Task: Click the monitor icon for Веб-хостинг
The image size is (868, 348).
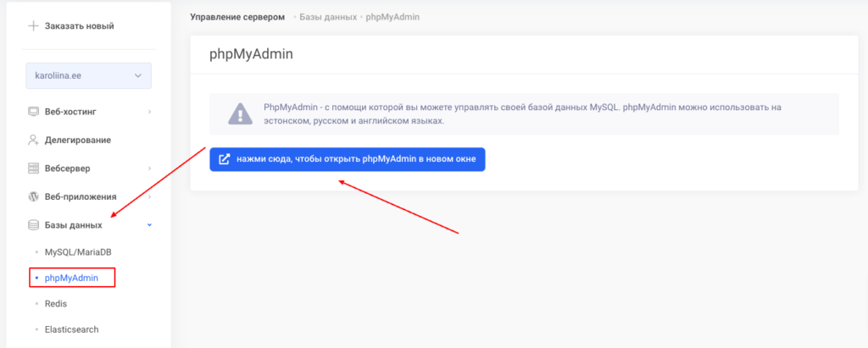Action: point(34,111)
